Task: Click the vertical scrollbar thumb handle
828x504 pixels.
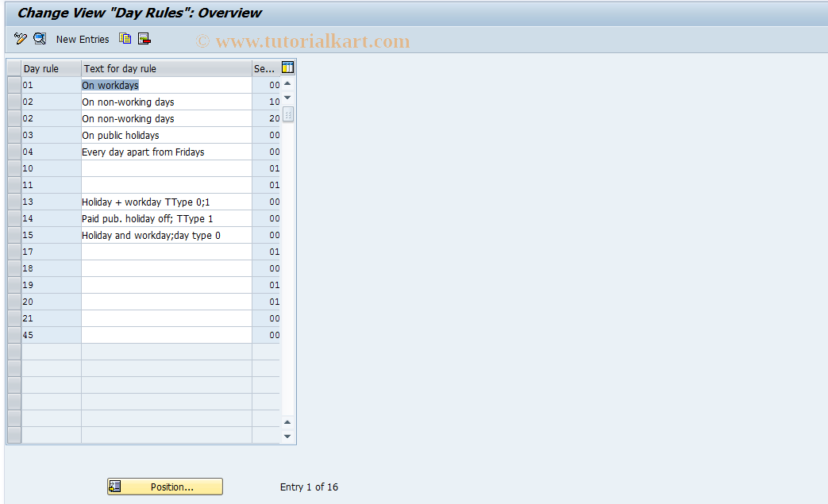Action: [x=288, y=114]
